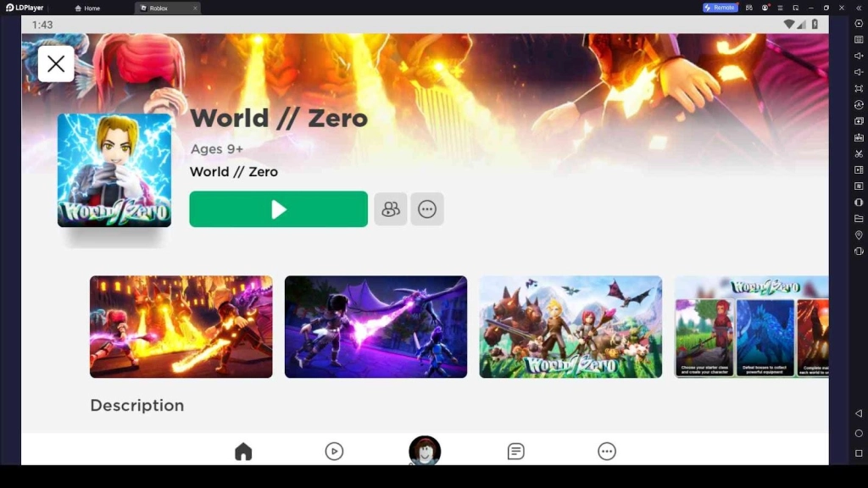Toggle fullscreen icon in side toolbar
The width and height of the screenshot is (868, 488).
click(859, 88)
